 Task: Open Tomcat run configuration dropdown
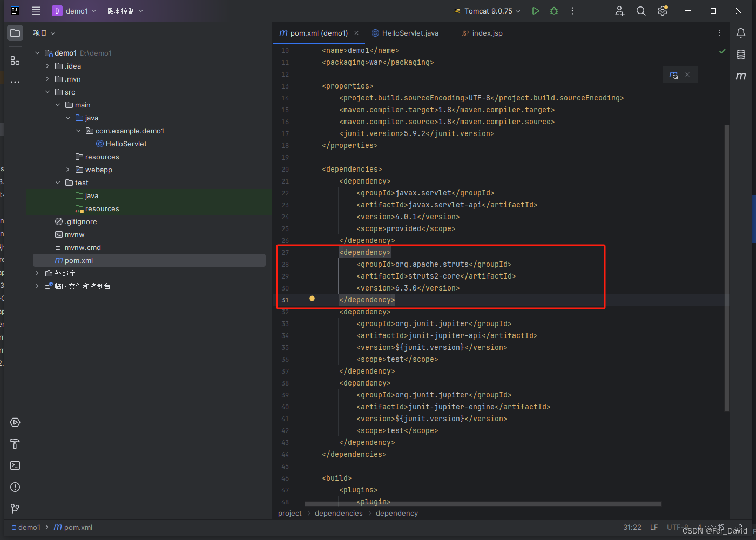point(487,11)
